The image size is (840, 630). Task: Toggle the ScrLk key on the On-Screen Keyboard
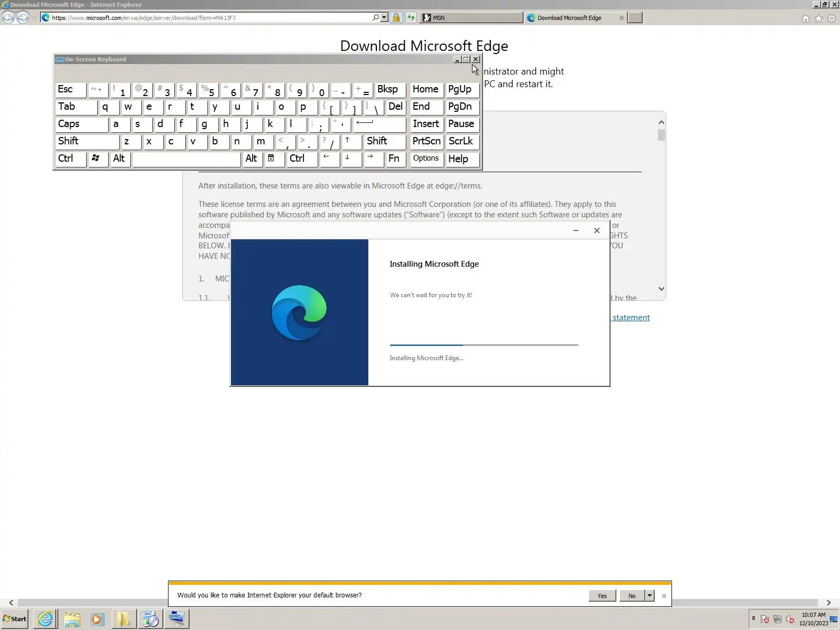pos(463,142)
